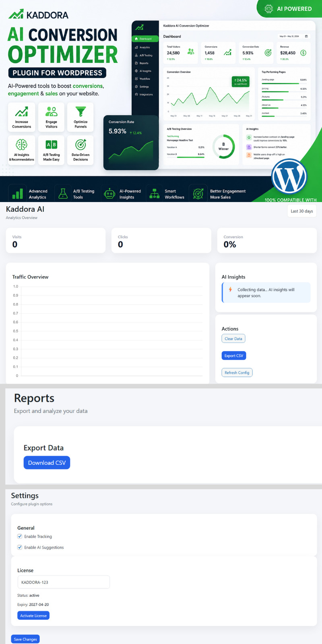Click the license key field containing KADDORA-123

64,582
